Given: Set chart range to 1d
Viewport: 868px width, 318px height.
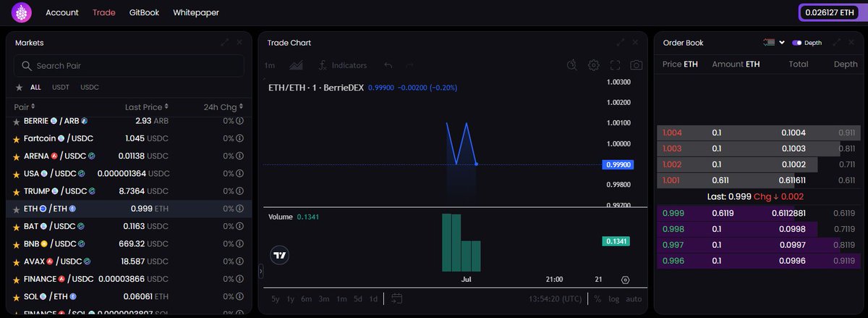Looking at the screenshot, I should point(373,298).
